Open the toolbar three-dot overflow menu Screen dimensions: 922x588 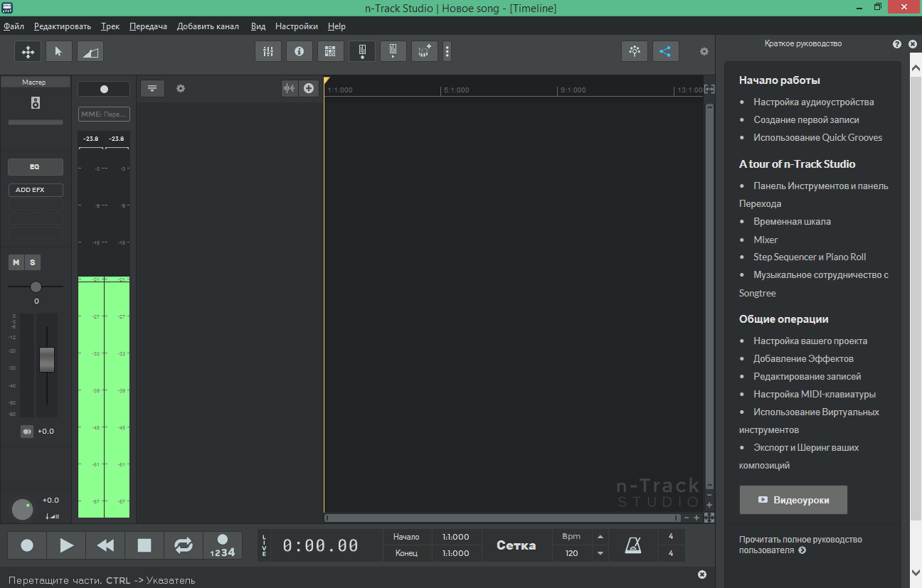447,51
